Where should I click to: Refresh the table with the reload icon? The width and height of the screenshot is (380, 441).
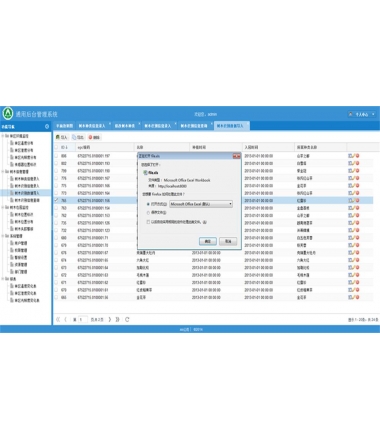coord(127,319)
